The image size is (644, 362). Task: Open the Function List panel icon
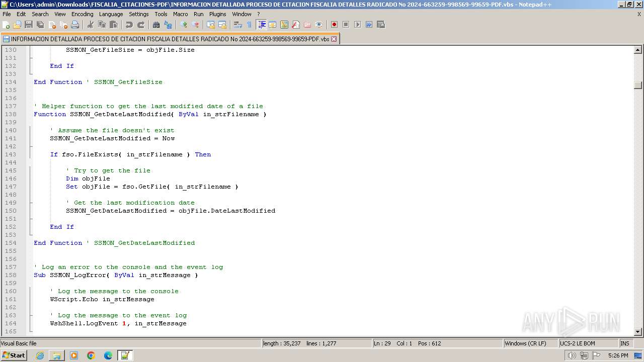(296, 25)
